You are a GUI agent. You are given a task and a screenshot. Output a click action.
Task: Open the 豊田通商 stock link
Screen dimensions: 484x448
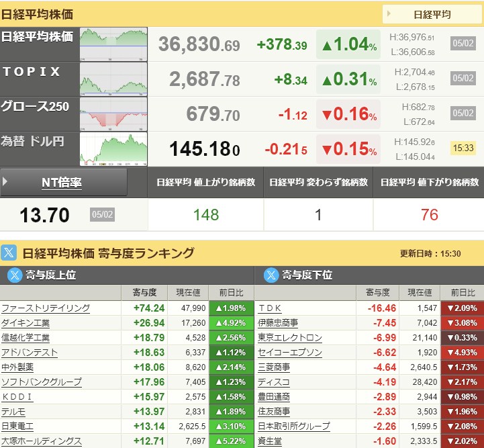pyautogui.click(x=274, y=397)
